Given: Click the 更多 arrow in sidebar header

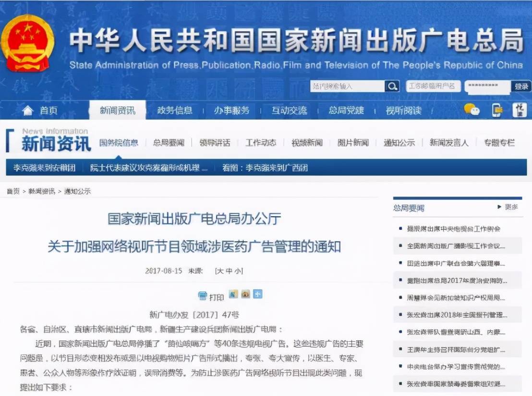Looking at the screenshot, I should tap(499, 207).
